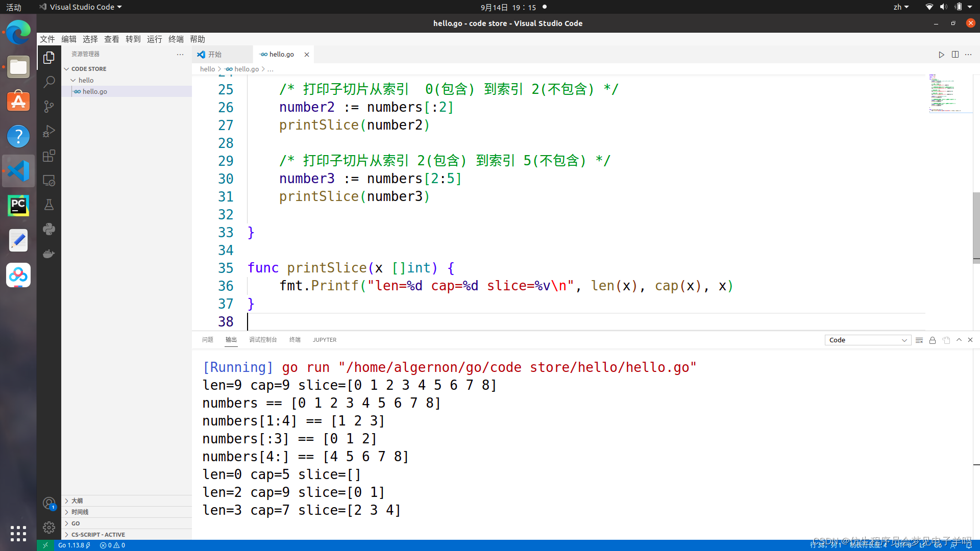980x551 pixels.
Task: Split the editor to the right
Action: tap(955, 55)
